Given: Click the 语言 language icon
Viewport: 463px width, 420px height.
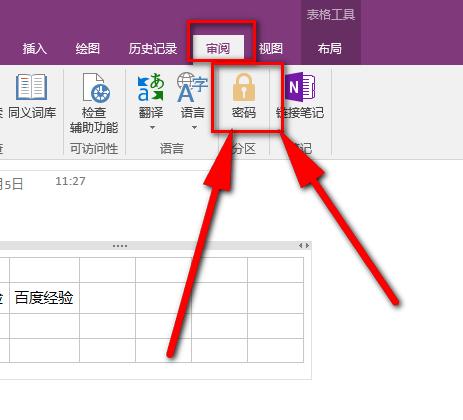Looking at the screenshot, I should 192,88.
